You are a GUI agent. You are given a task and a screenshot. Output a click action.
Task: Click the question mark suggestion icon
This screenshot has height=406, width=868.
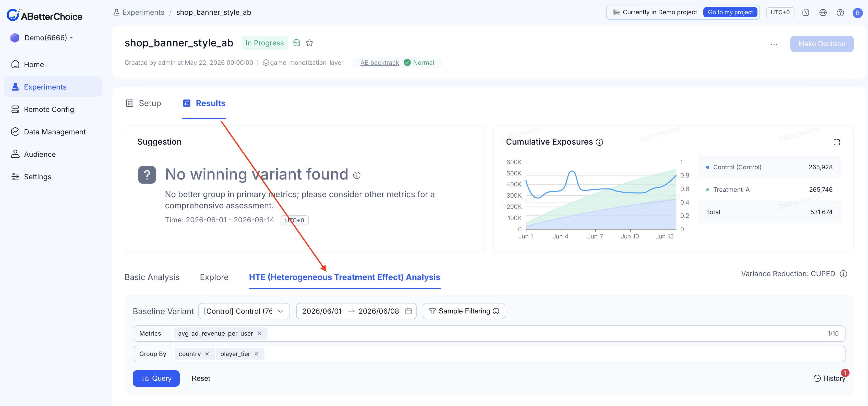point(147,175)
